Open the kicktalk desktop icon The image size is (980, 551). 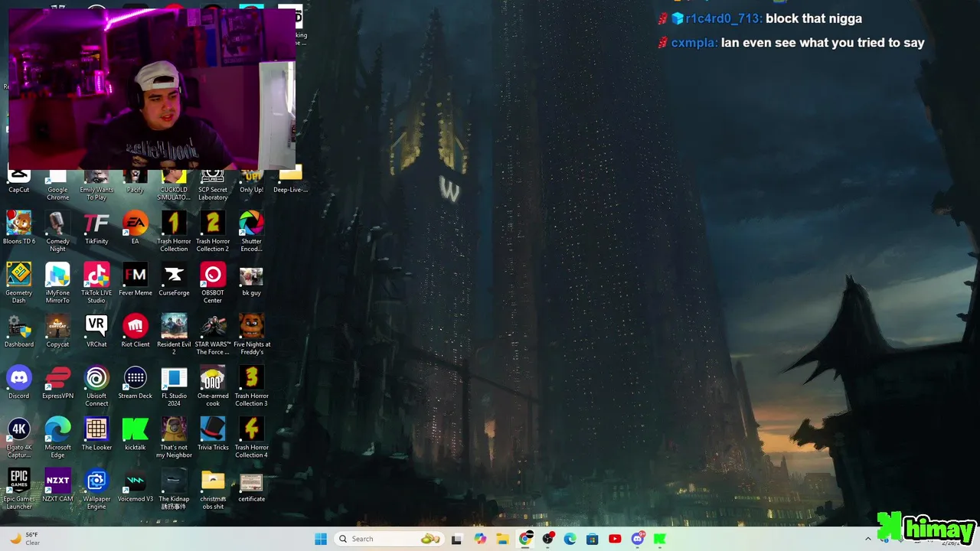pos(136,433)
